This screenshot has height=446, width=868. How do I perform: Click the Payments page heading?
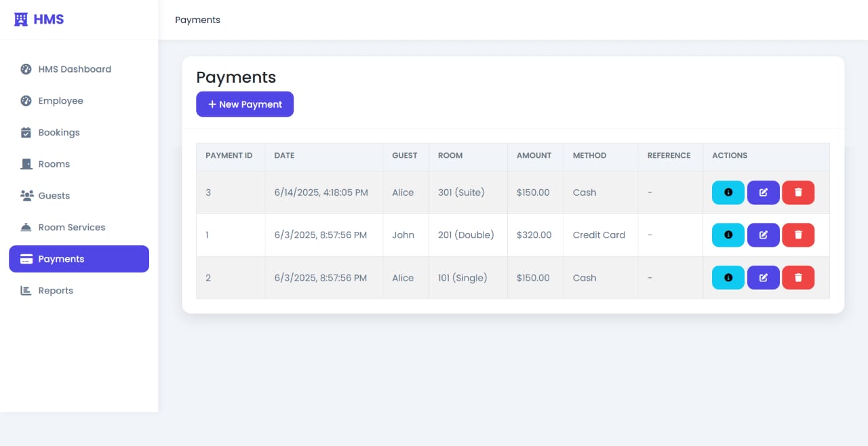click(236, 77)
